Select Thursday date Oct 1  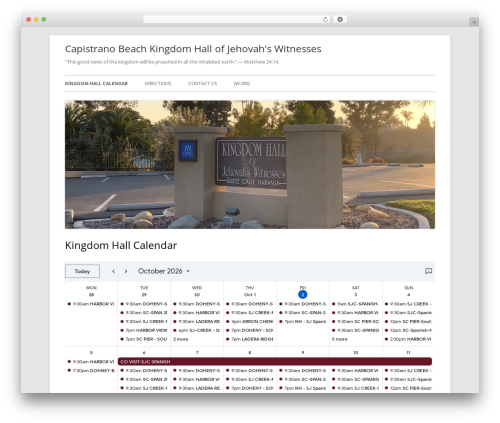(x=250, y=295)
